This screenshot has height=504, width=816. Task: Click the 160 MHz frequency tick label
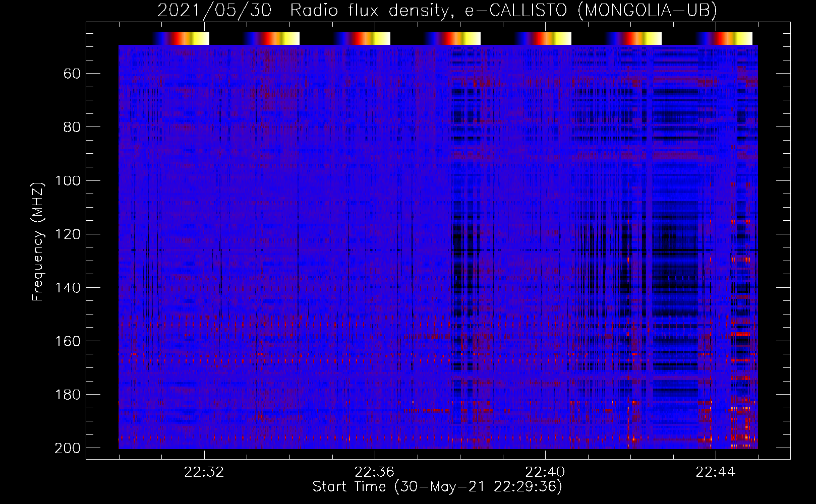(67, 341)
